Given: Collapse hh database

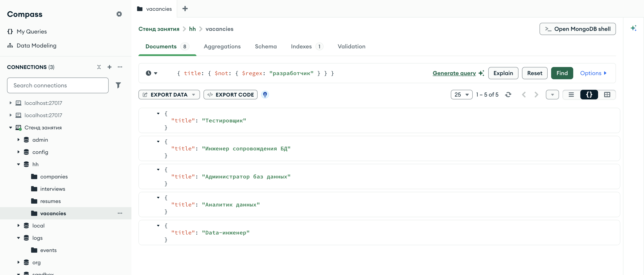Looking at the screenshot, I should click(x=18, y=164).
